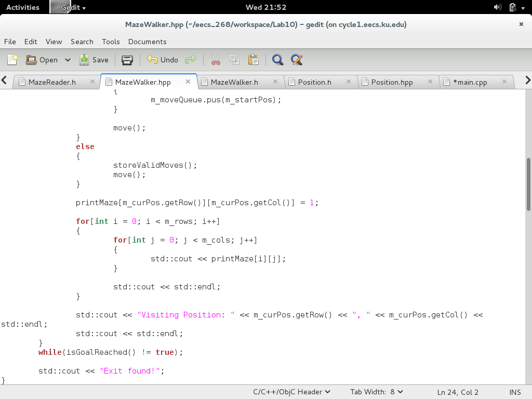This screenshot has width=532, height=399.
Task: Open Find with the magnifier icon
Action: pyautogui.click(x=277, y=60)
